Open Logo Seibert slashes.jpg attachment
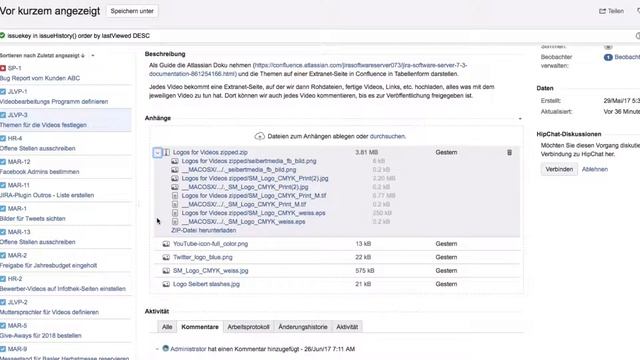 207,284
